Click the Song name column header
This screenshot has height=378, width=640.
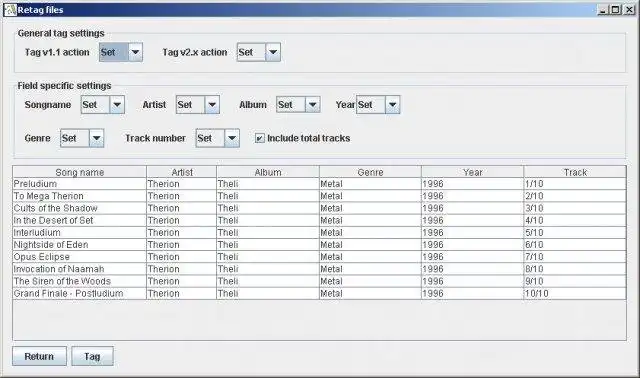click(80, 172)
